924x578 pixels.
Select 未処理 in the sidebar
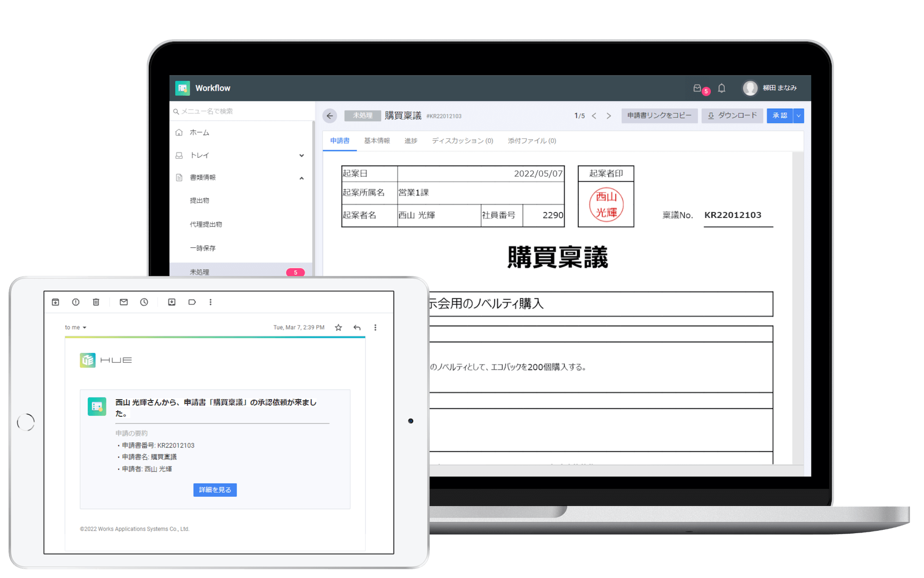click(x=200, y=272)
